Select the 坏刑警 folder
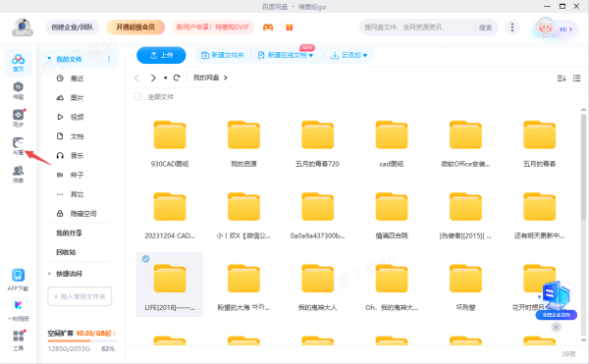This screenshot has width=589, height=364. [x=465, y=287]
